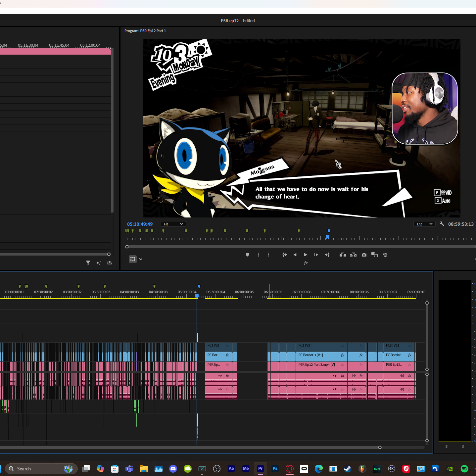The image size is (476, 476).
Task: Open the 1/2 playback resolution dropdown
Action: pos(424,224)
